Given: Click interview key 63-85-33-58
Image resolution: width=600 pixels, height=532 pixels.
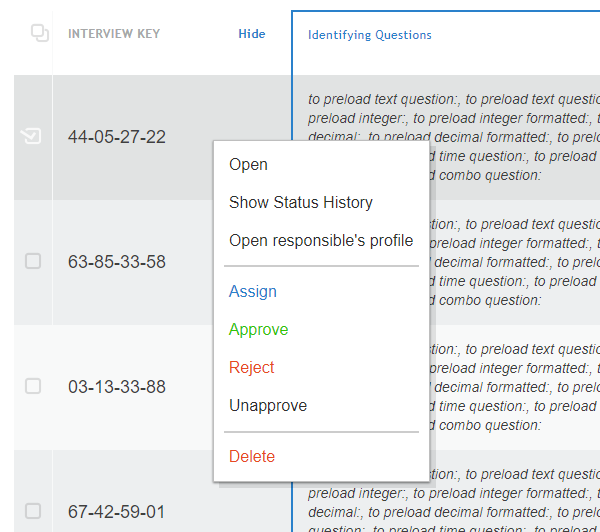Looking at the screenshot, I should coord(117,262).
